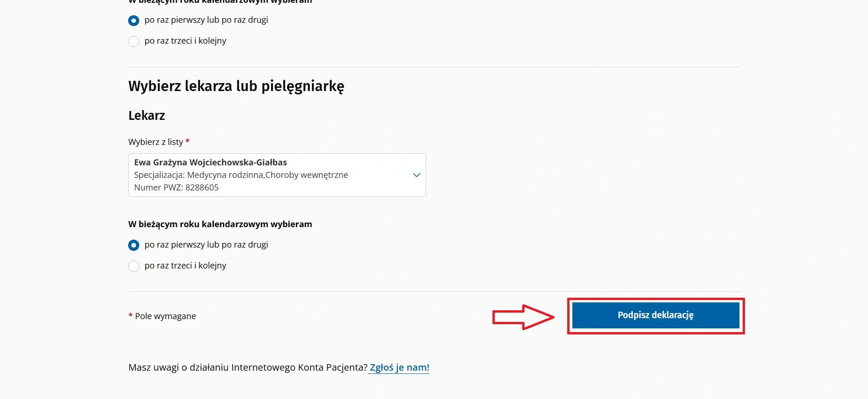Image resolution: width=868 pixels, height=399 pixels.
Task: Click the "Pole wymagane" note text
Action: [x=165, y=316]
